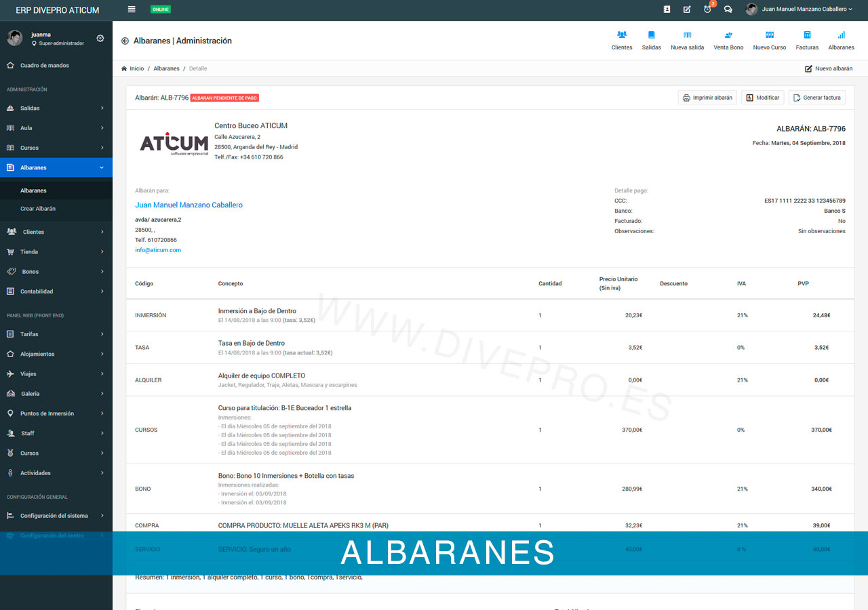Expand Configuración del sistema menu
Screen dimensions: 868x610
[x=56, y=516]
